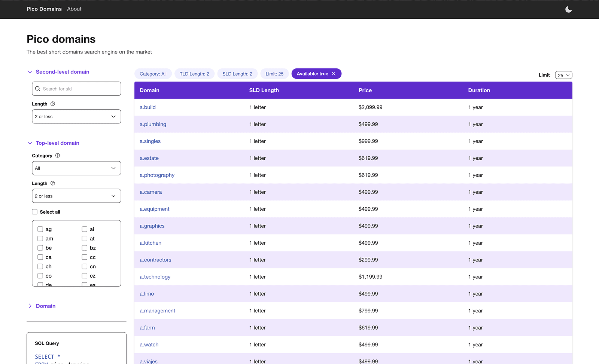599x364 pixels.
Task: Open the a.management domain link
Action: coord(157,311)
